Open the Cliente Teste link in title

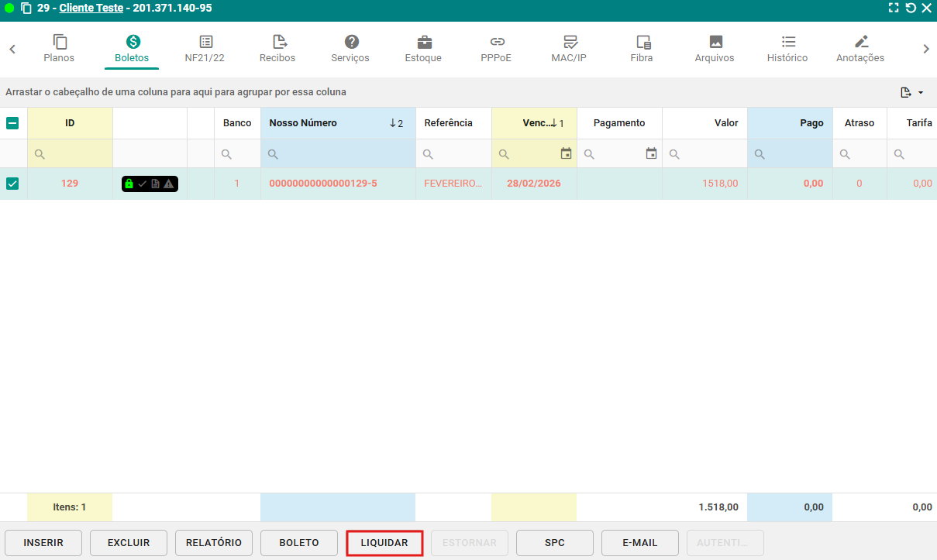coord(91,9)
